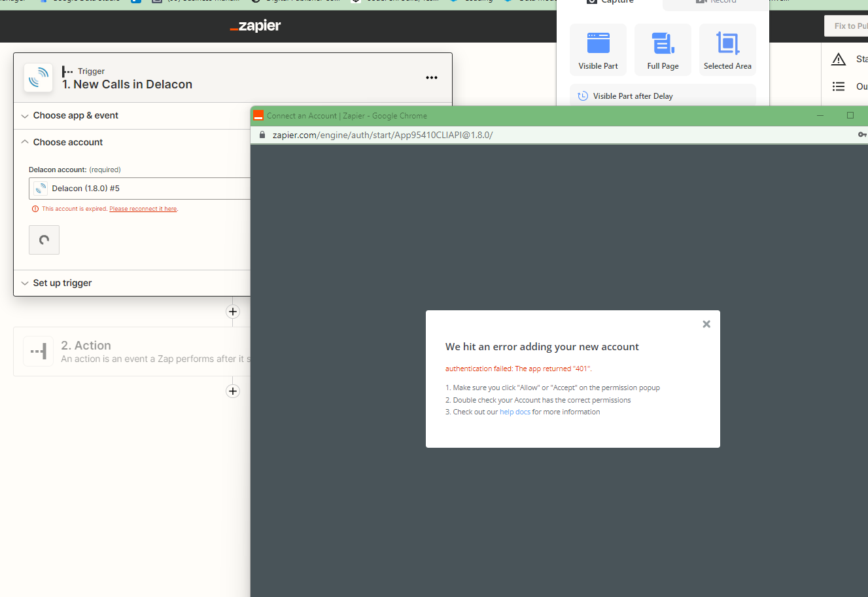Select the 2. Action step card
The width and height of the screenshot is (868, 597).
[x=132, y=352]
